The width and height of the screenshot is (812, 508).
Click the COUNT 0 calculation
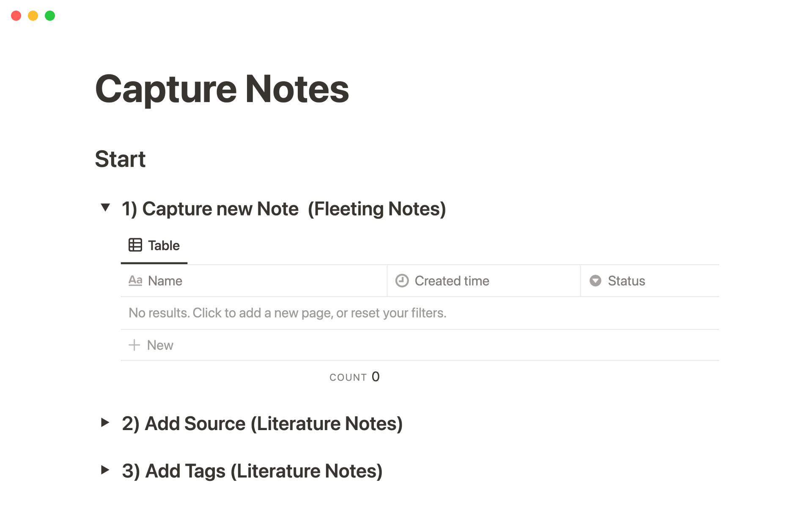[354, 377]
